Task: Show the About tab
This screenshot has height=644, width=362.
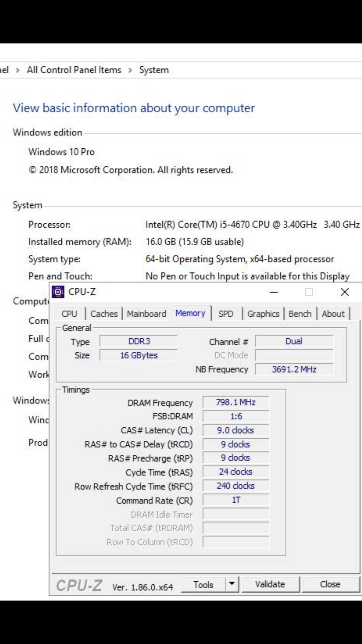Action: [333, 314]
